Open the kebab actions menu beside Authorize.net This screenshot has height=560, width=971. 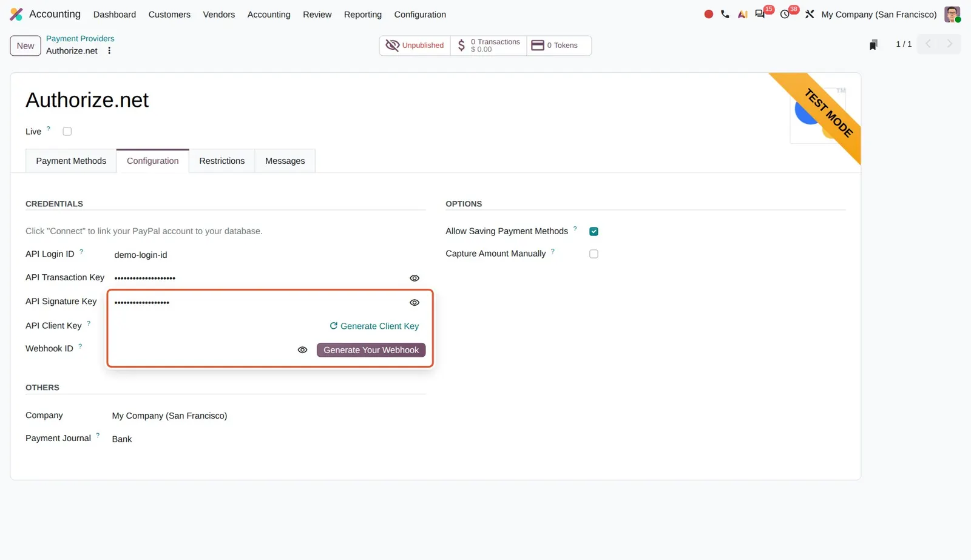109,51
